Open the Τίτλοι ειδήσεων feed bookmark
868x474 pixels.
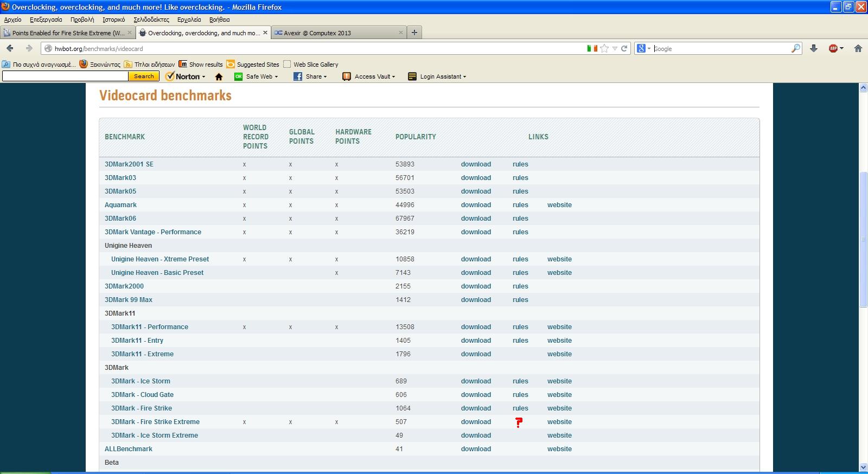pos(149,64)
